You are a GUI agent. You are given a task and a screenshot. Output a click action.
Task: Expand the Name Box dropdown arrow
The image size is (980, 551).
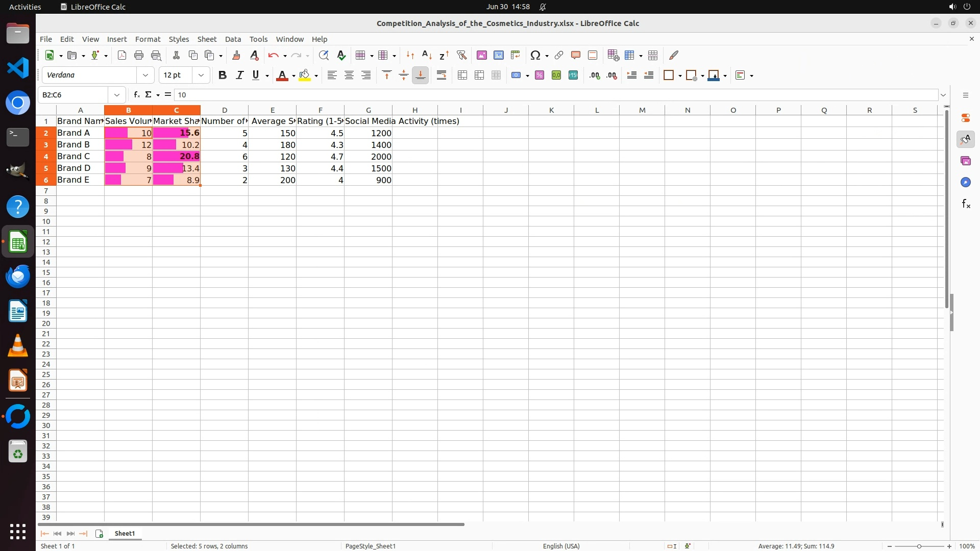pyautogui.click(x=117, y=95)
